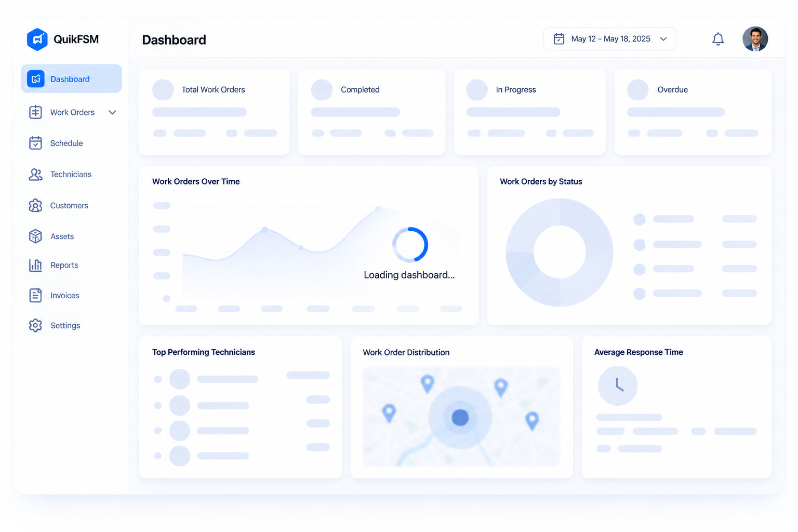Click the Dashboard sidebar icon
798x532 pixels.
point(36,79)
